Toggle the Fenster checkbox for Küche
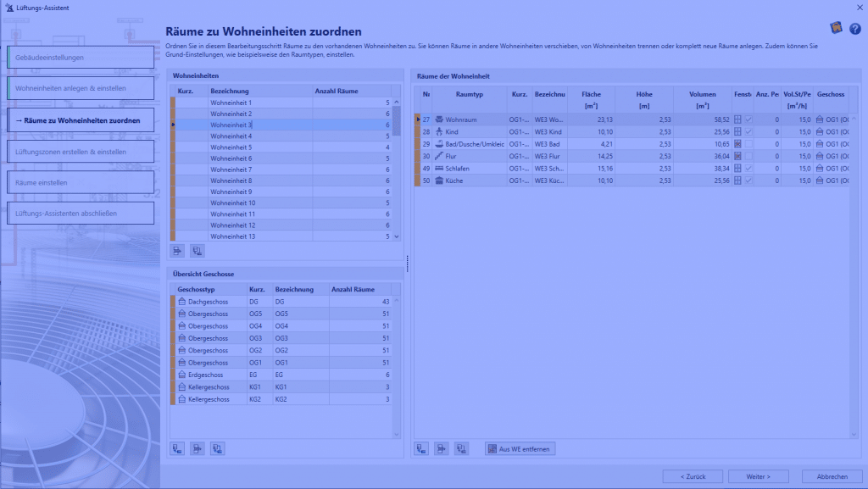Image resolution: width=868 pixels, height=489 pixels. click(748, 181)
